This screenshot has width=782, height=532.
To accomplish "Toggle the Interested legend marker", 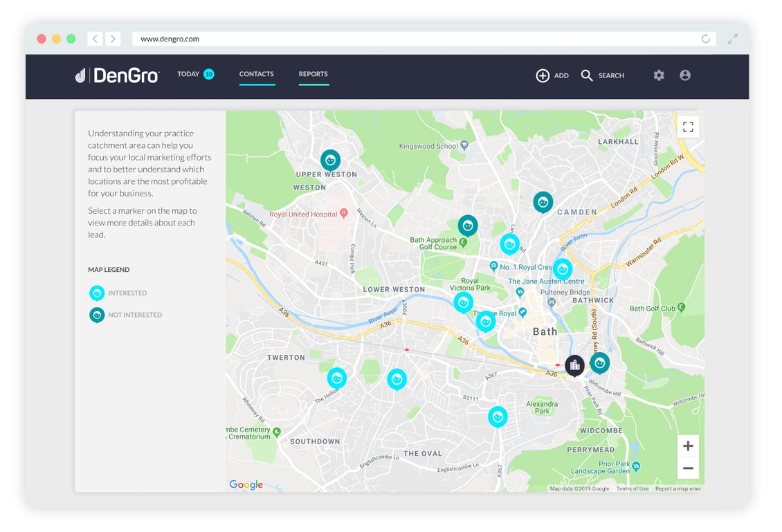I will click(x=97, y=293).
